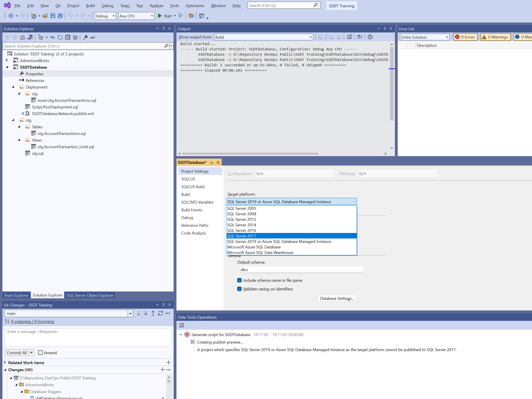Switch to SQL Server Object Explorer tab
532x399 pixels.
coord(90,295)
